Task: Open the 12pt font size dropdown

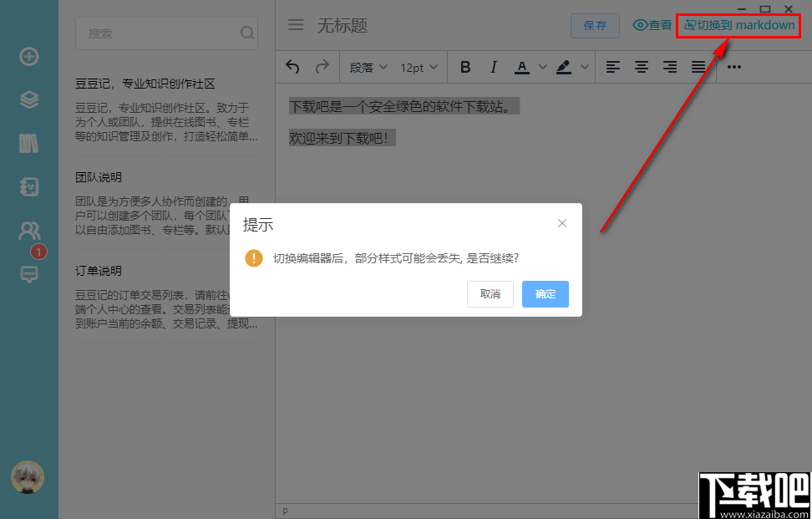Action: tap(419, 67)
